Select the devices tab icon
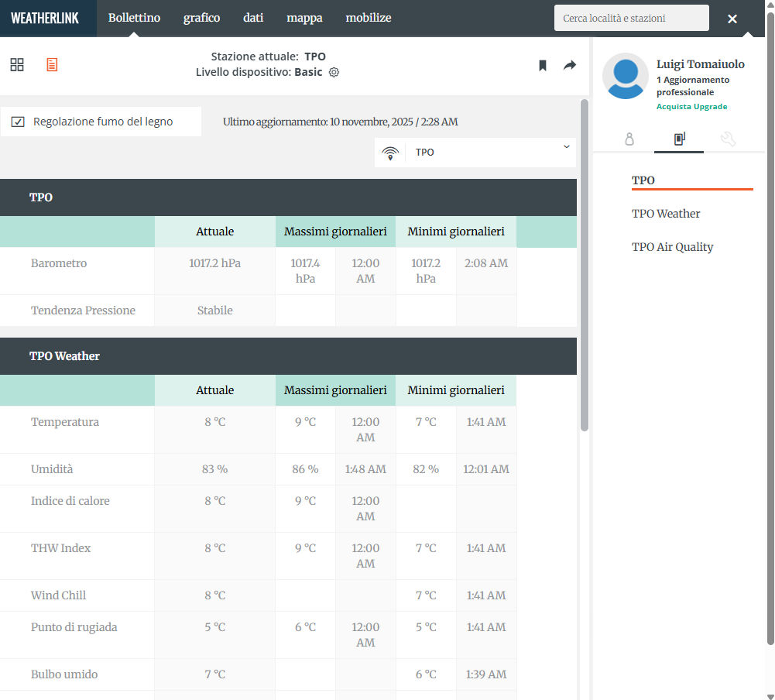The width and height of the screenshot is (775, 700). 679,139
